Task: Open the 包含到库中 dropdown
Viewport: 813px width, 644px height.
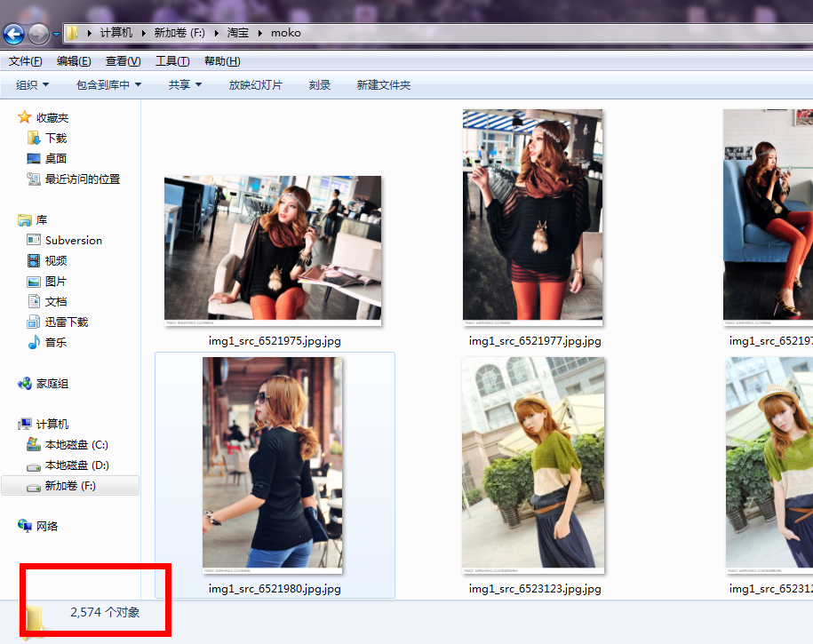Action: pos(108,85)
